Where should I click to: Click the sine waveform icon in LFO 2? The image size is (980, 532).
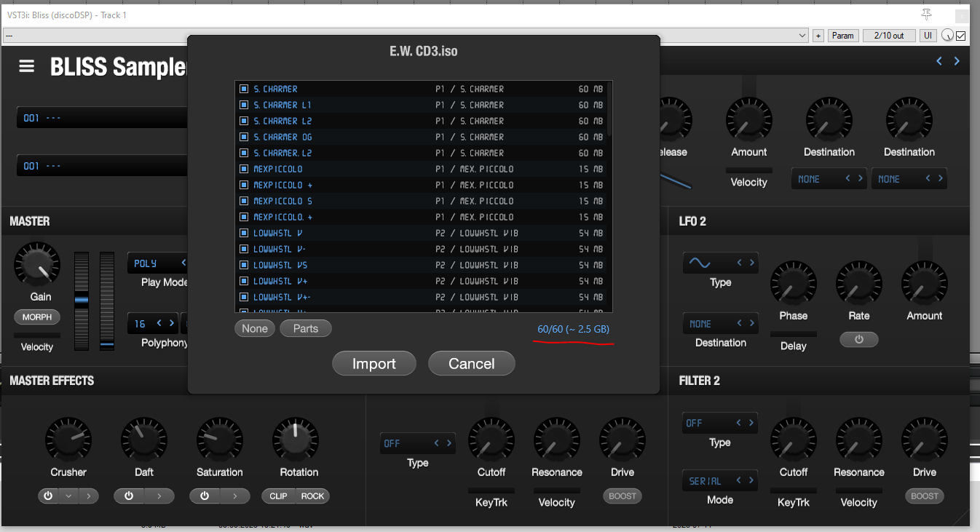click(701, 263)
